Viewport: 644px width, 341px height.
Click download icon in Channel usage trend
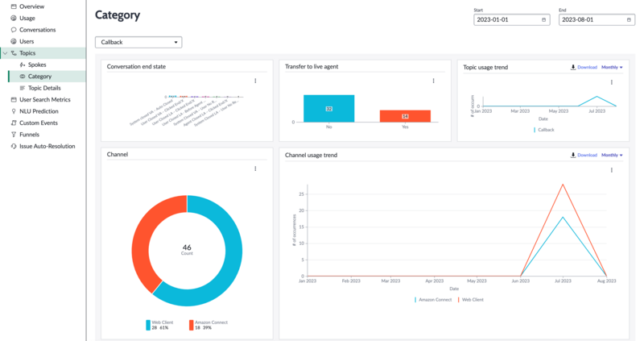point(573,155)
